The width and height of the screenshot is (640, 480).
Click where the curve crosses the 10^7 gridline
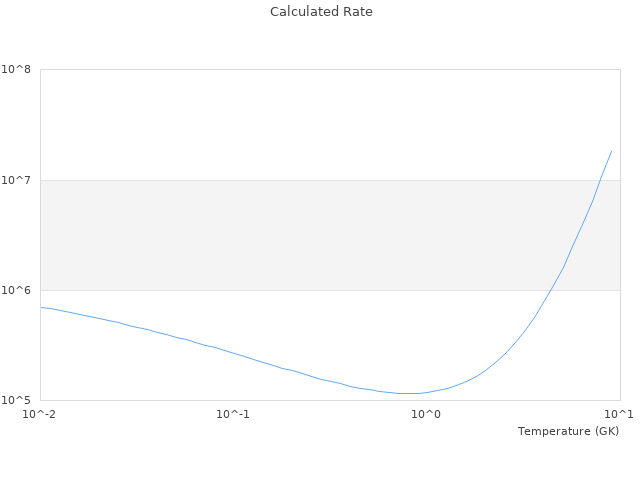[x=601, y=180]
